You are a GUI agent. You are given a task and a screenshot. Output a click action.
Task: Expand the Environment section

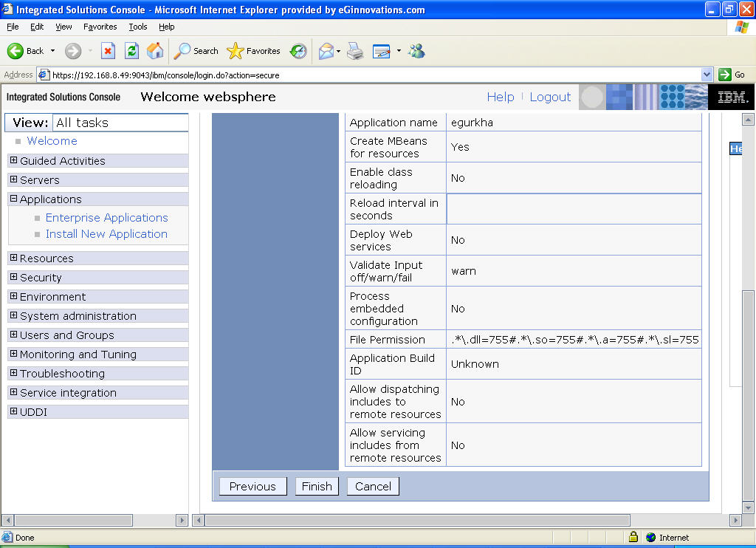[x=13, y=296]
